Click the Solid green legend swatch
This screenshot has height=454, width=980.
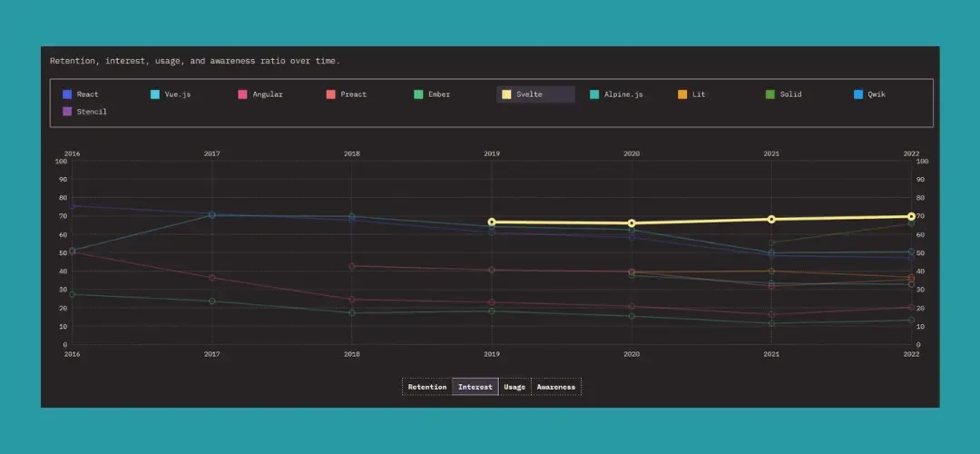(x=770, y=94)
